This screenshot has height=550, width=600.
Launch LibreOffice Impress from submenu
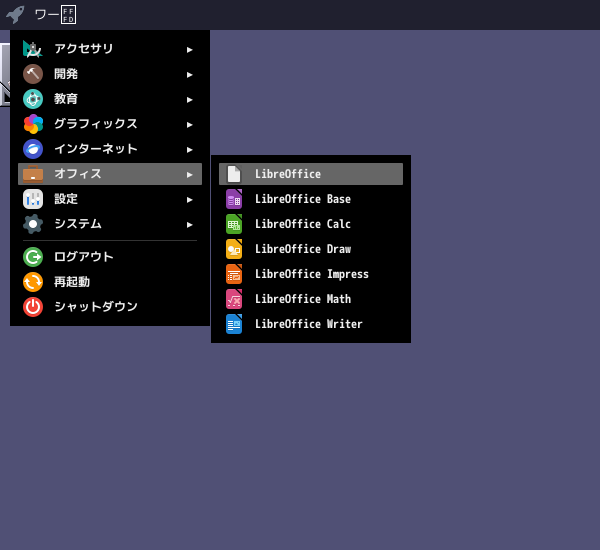click(x=311, y=274)
